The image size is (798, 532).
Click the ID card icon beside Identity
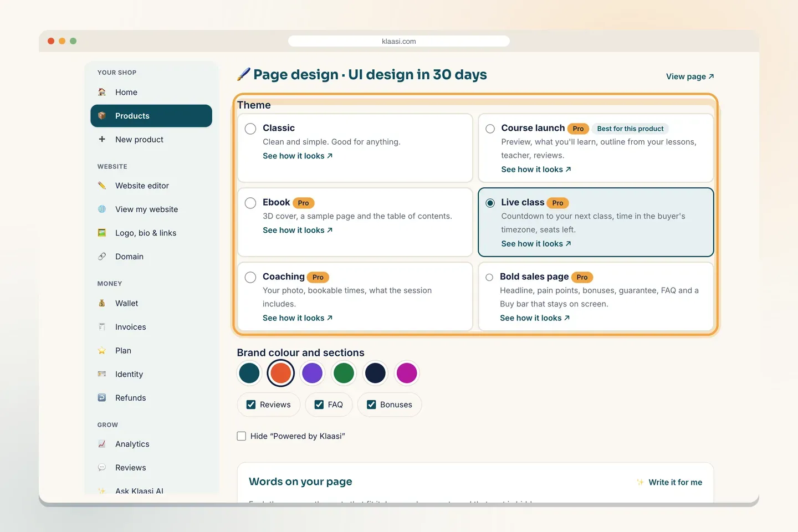[x=102, y=374]
